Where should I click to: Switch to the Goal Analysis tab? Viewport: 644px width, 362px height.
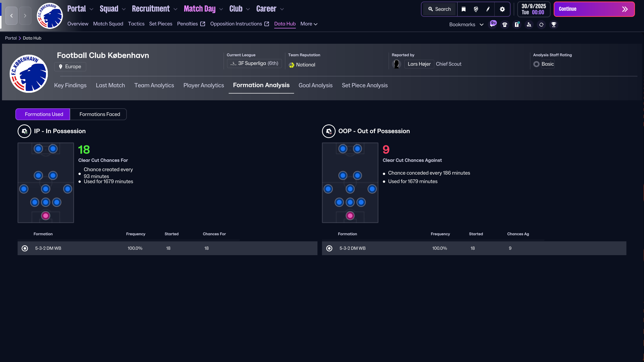pos(315,85)
